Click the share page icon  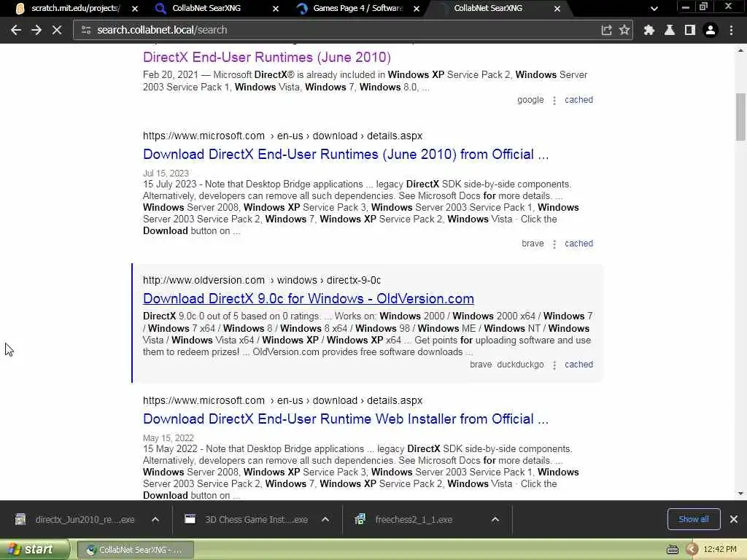point(606,30)
